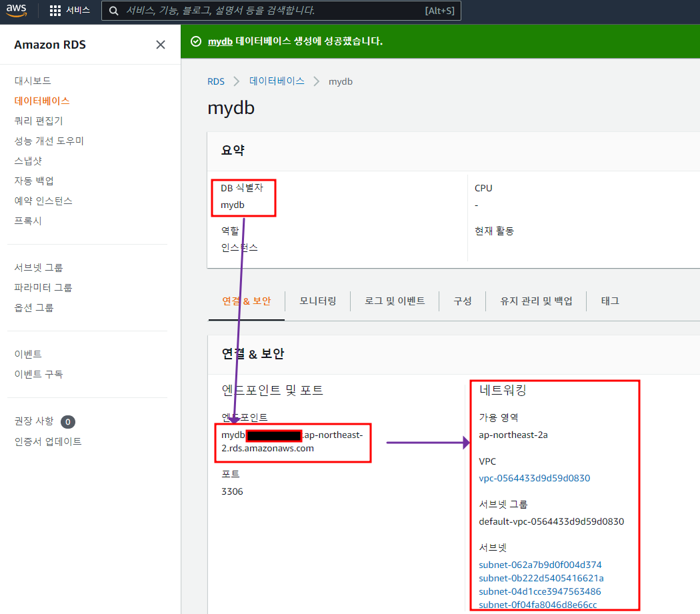Focus the AWS service search field

281,11
